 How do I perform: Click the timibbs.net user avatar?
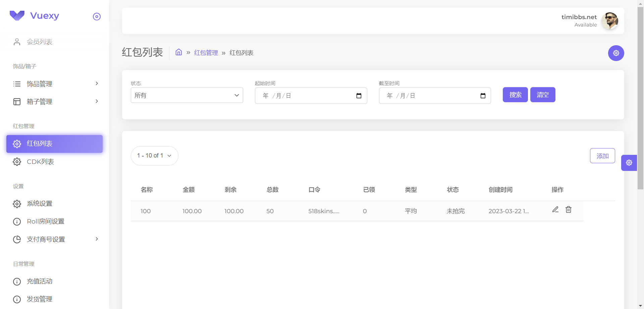[x=610, y=21]
